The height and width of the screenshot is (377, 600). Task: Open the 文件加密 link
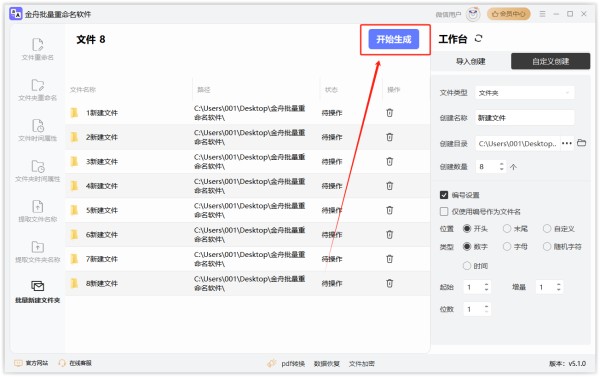coord(362,364)
